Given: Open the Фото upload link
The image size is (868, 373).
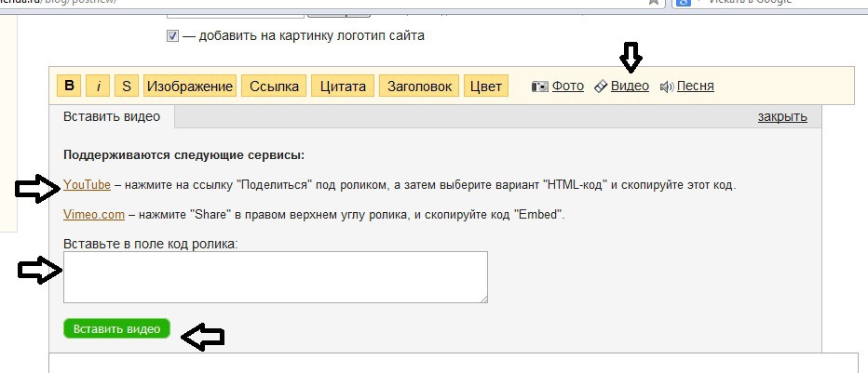Looking at the screenshot, I should point(568,87).
